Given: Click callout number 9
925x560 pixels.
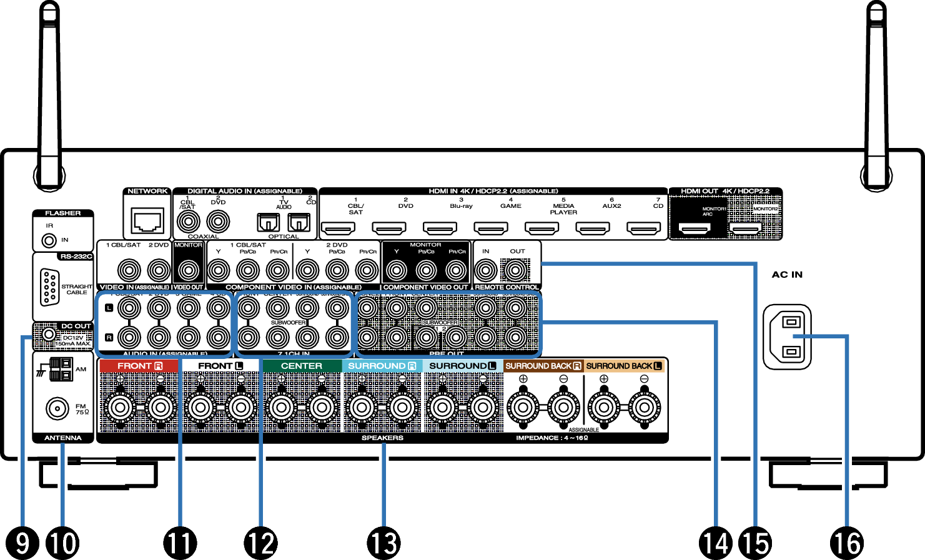Looking at the screenshot, I should (22, 543).
